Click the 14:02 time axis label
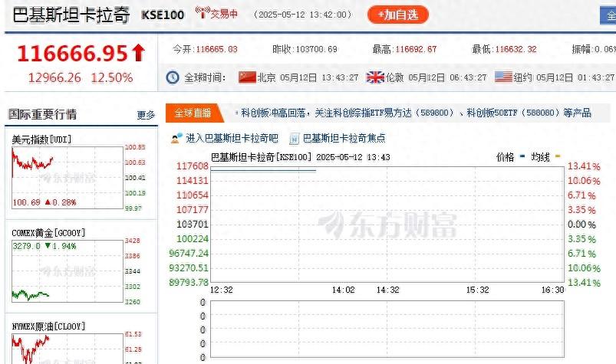The width and height of the screenshot is (616, 364). [343, 290]
